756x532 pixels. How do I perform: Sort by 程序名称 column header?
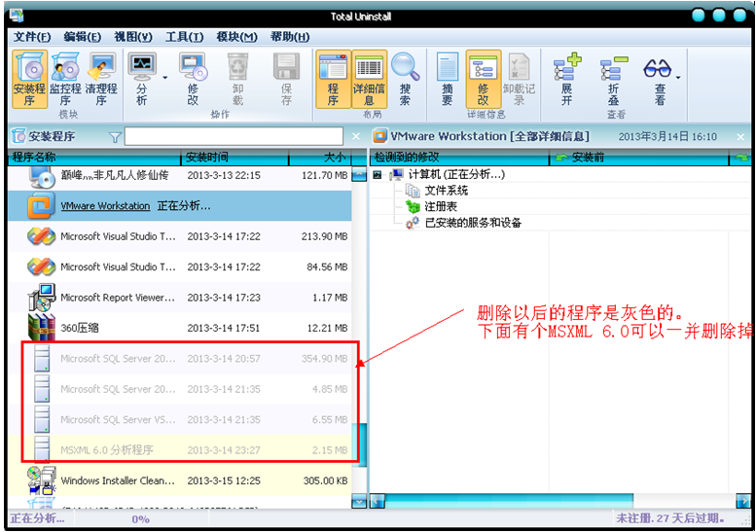94,158
